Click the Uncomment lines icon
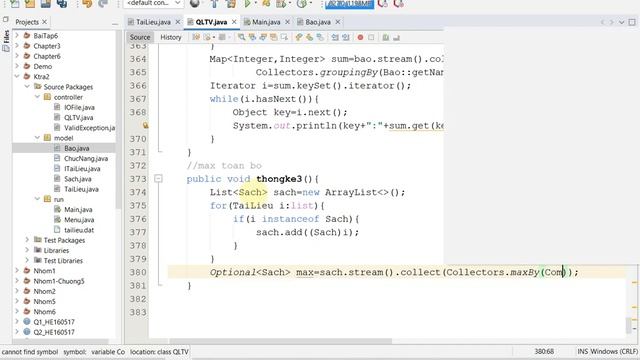This screenshot has width=640, height=360. click(x=396, y=37)
